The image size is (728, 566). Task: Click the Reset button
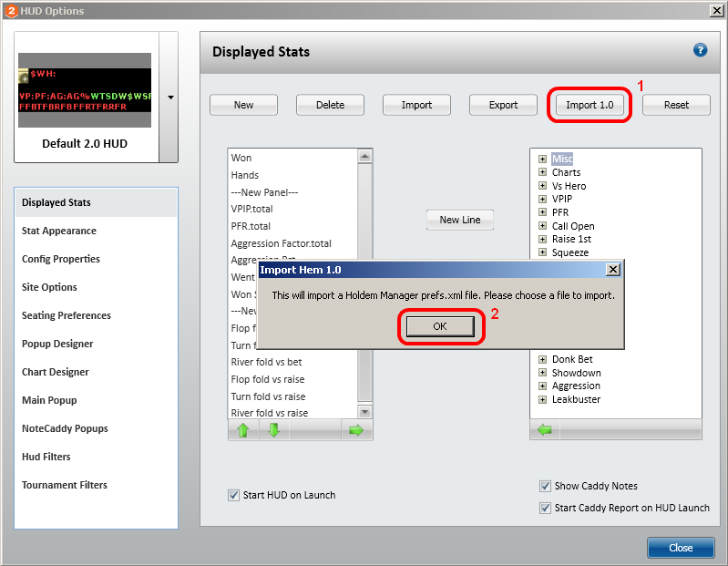(x=676, y=105)
